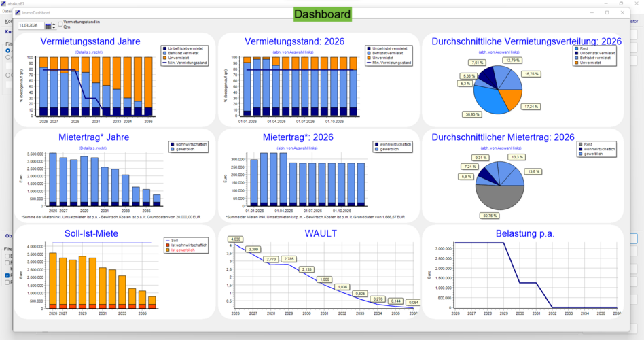Click the abakusBT application icon
This screenshot has height=340, width=644.
pyautogui.click(x=3, y=3)
